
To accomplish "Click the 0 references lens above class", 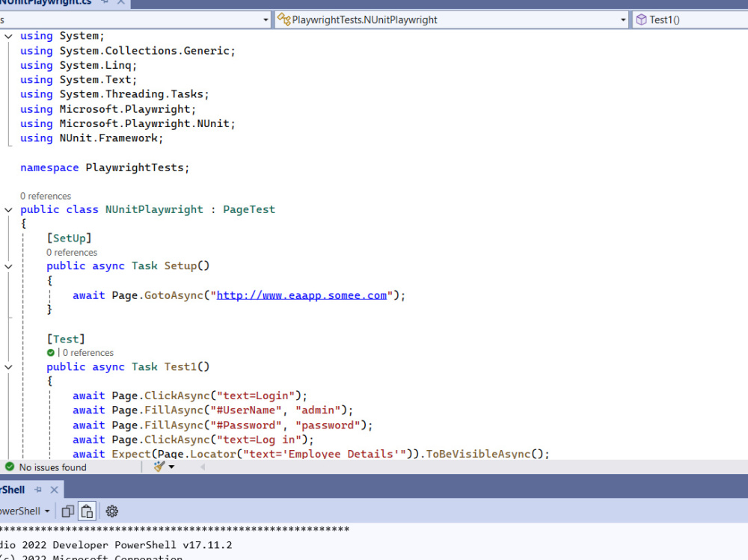I will tap(46, 196).
